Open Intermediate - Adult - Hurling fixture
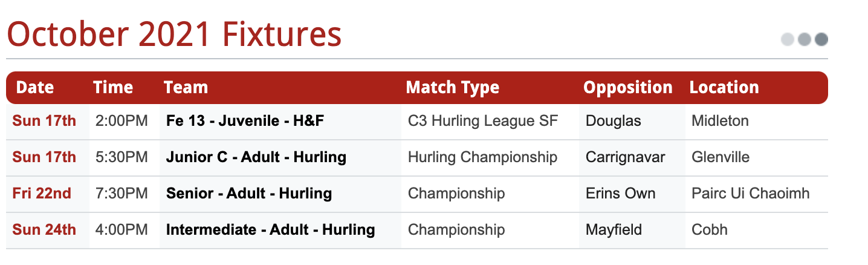 tap(271, 230)
